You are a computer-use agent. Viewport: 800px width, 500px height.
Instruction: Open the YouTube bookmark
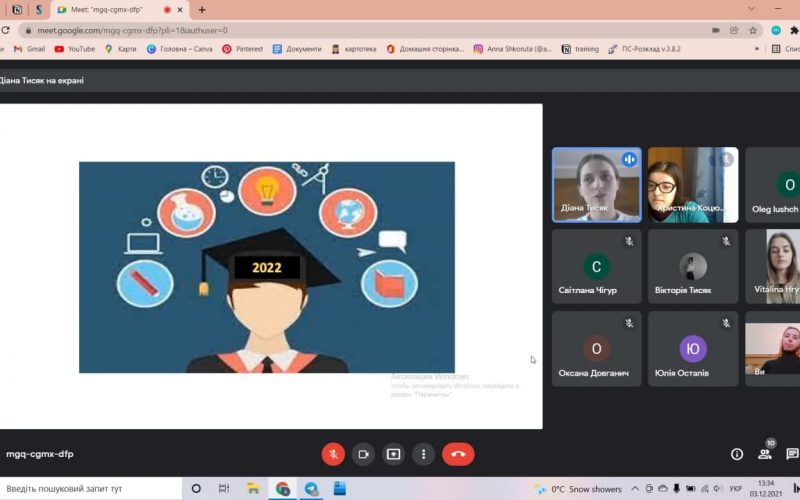coord(75,48)
